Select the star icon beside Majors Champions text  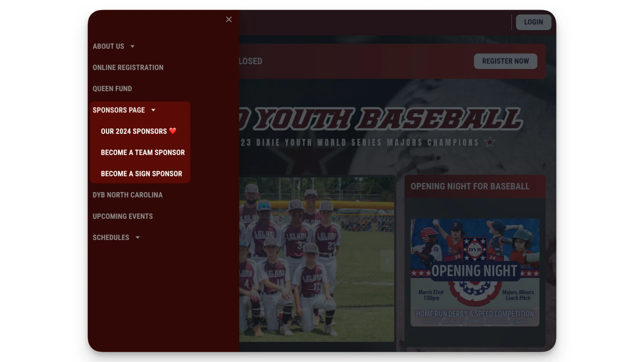tap(490, 143)
